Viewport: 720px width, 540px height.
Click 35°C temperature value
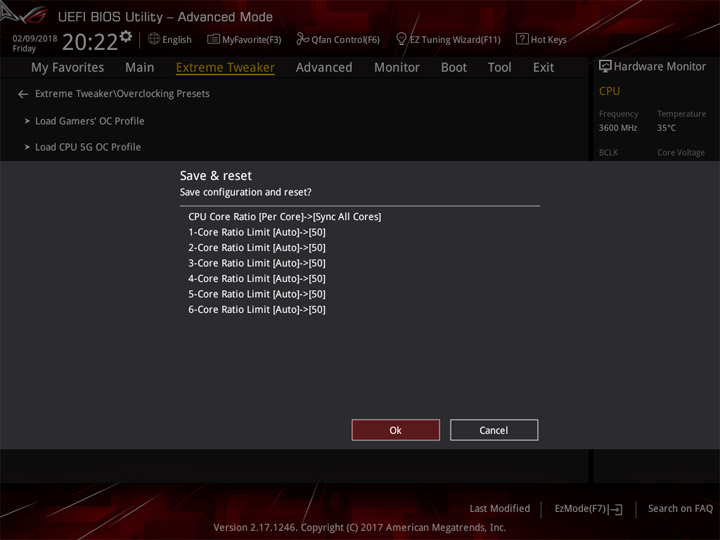(x=666, y=128)
